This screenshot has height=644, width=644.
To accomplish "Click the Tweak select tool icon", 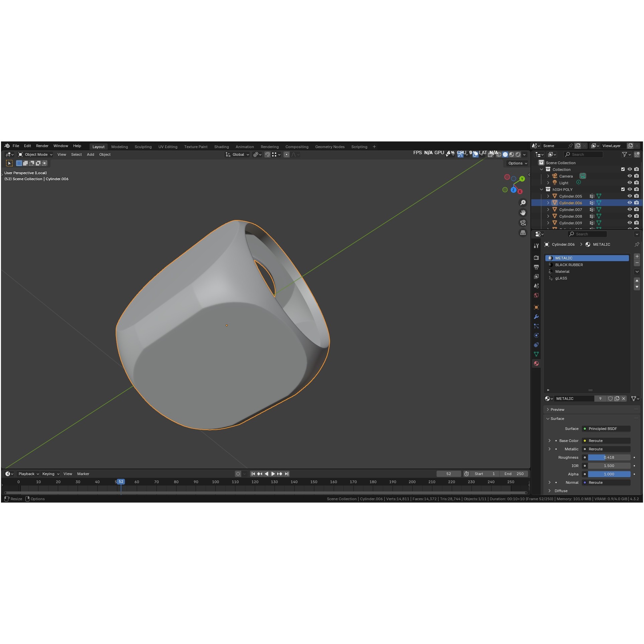I will [x=9, y=163].
